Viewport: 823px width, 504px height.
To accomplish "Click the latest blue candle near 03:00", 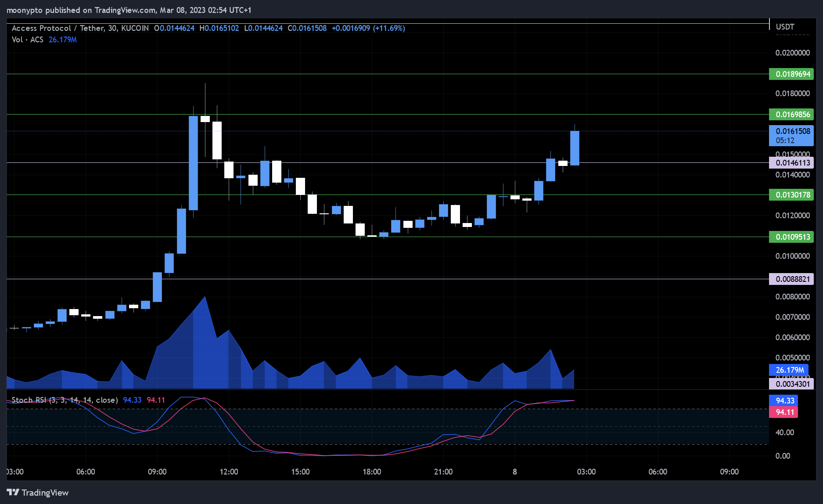I will [575, 148].
